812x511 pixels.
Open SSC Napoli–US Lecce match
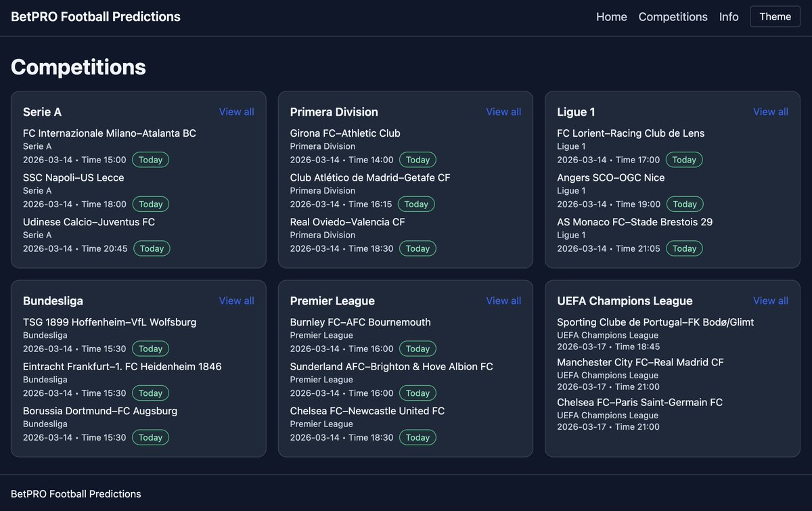(74, 177)
